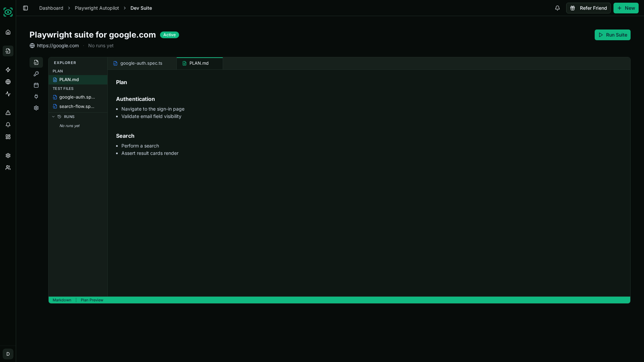Image resolution: width=644 pixels, height=362 pixels.
Task: Click the notification bell in top bar
Action: pos(557,8)
